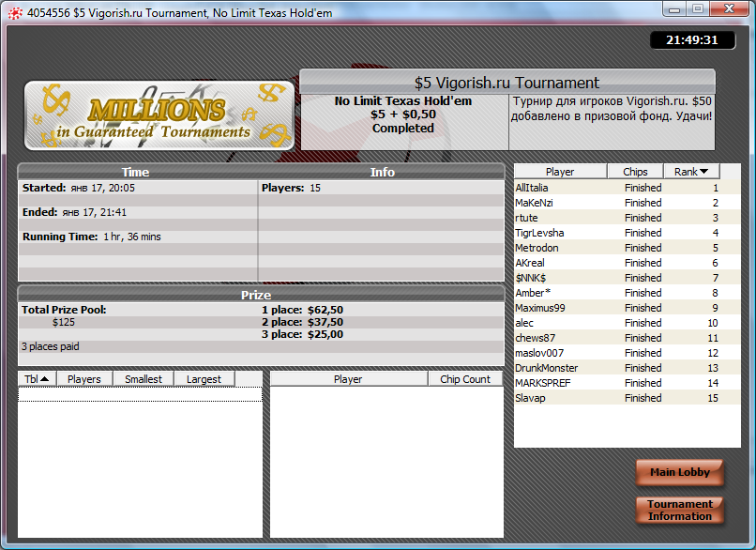The width and height of the screenshot is (756, 550).
Task: Select player DrunkMonster in the standings
Action: coord(627,368)
